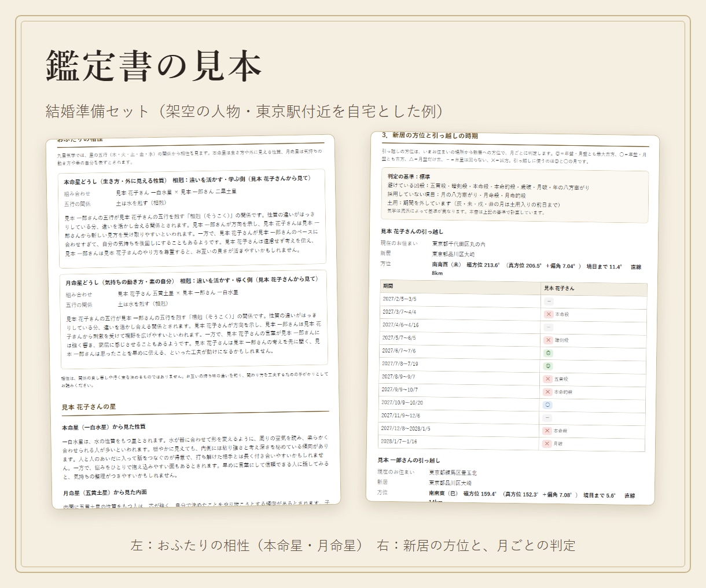The image size is (706, 588).
Task: Click the text 土は水を剋す(相剋) in 本命星 box
Action: point(141,203)
